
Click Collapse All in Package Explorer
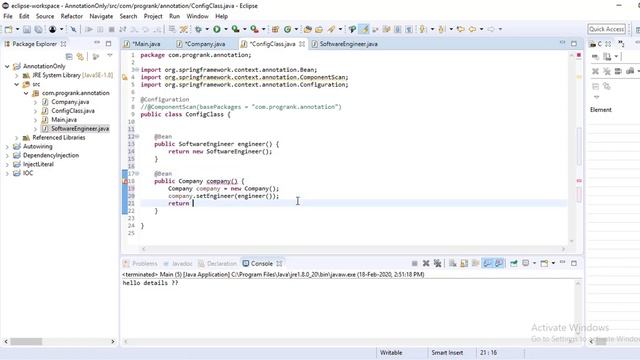coord(69,57)
